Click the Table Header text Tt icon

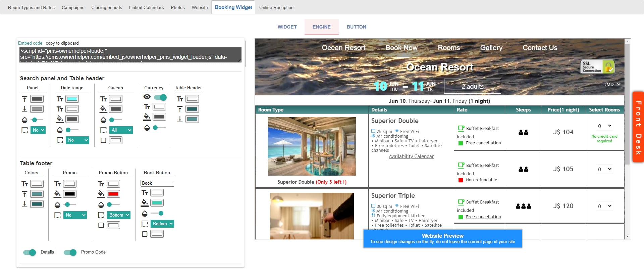tap(180, 99)
